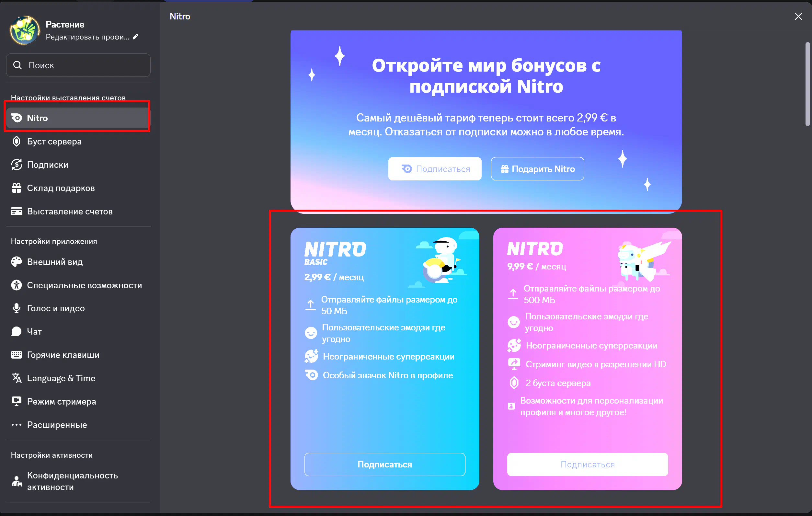Screen dimensions: 812x516
Task: Click the vertical scrollbar on right
Action: [807, 84]
